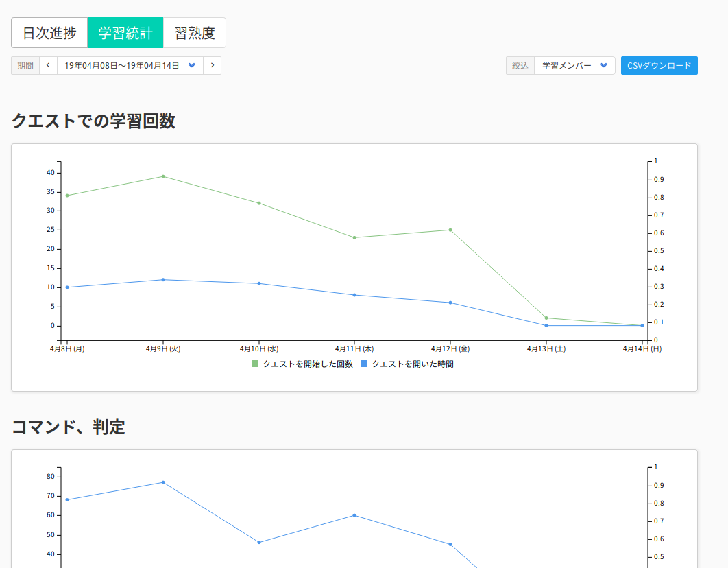Viewport: 728px width, 568px height.
Task: Toggle the blue クエストを開いた時間 legend swatch
Action: [x=364, y=364]
